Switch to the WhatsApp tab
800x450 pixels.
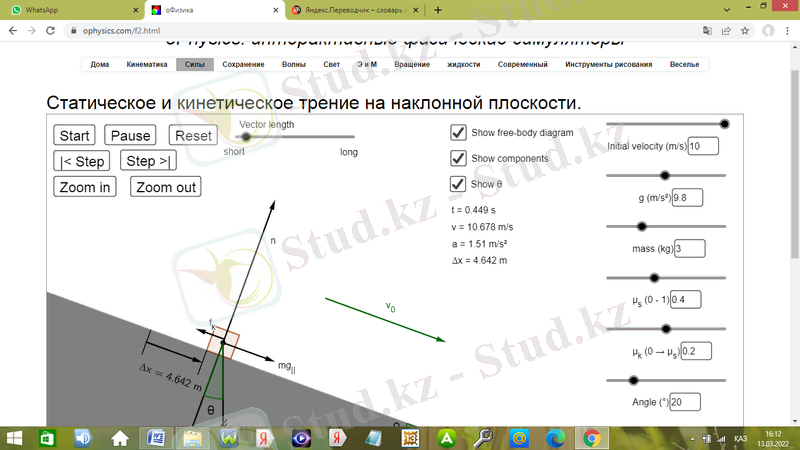pos(71,10)
